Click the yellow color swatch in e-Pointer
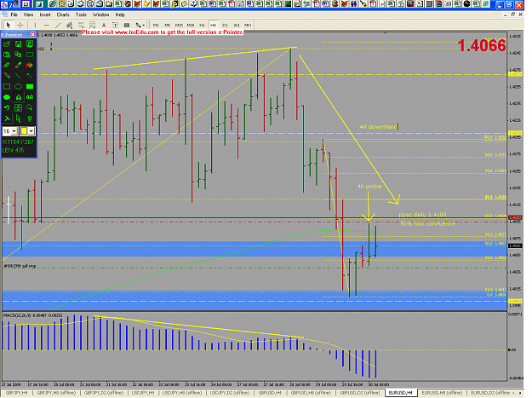The image size is (532, 398). (24, 131)
